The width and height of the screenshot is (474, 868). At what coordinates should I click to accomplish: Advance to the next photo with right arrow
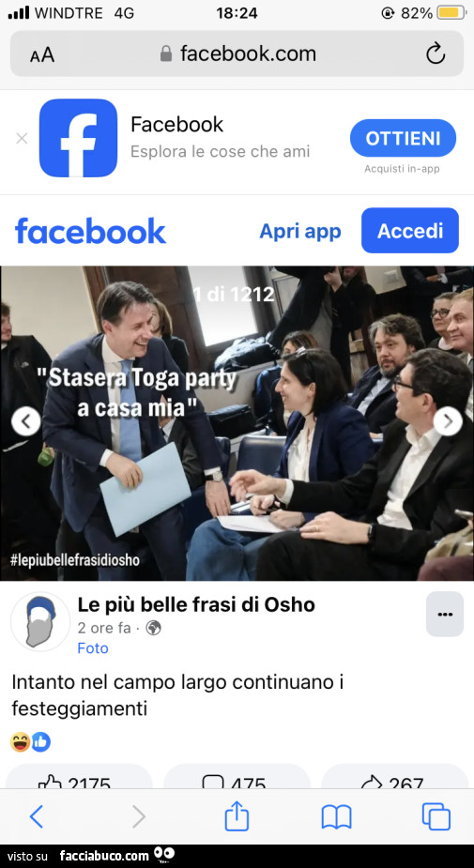coord(448,422)
